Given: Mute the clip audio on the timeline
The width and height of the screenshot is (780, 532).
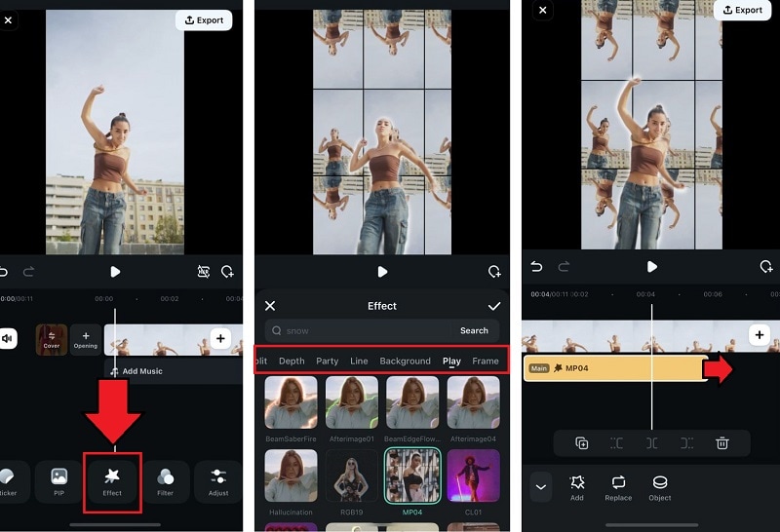Looking at the screenshot, I should coord(7,339).
